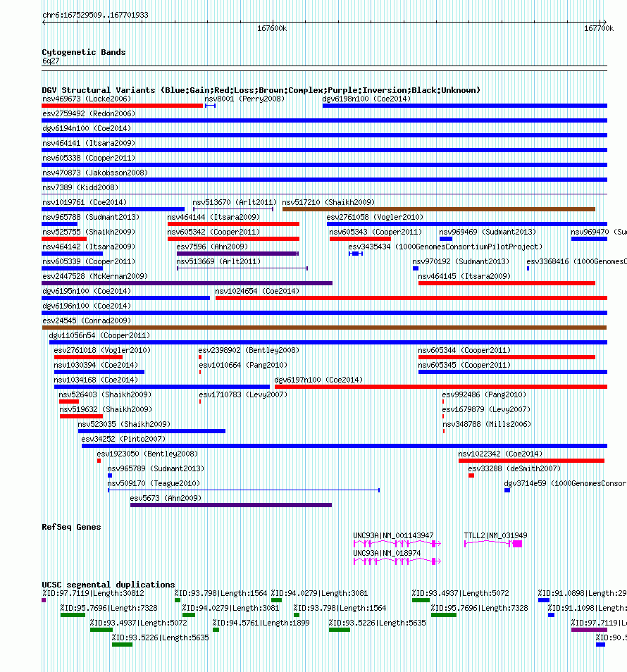Open variant nsv605342 (Cooper2011)
The image size is (627, 672).
click(x=233, y=239)
